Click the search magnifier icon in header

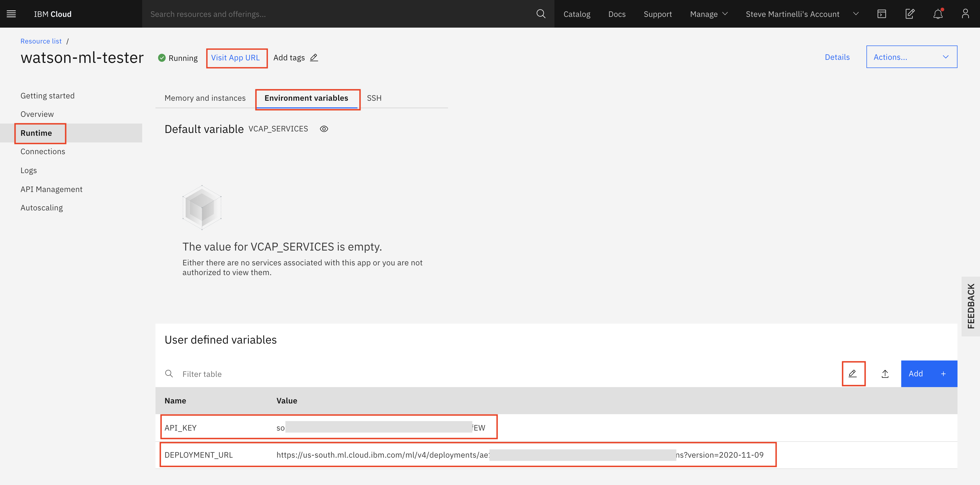[x=541, y=14]
